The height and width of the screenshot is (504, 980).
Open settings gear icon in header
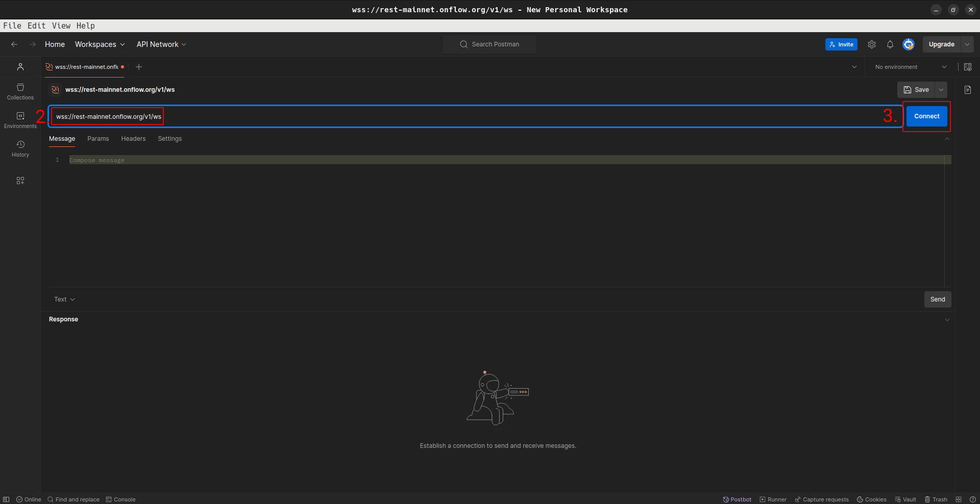tap(872, 44)
